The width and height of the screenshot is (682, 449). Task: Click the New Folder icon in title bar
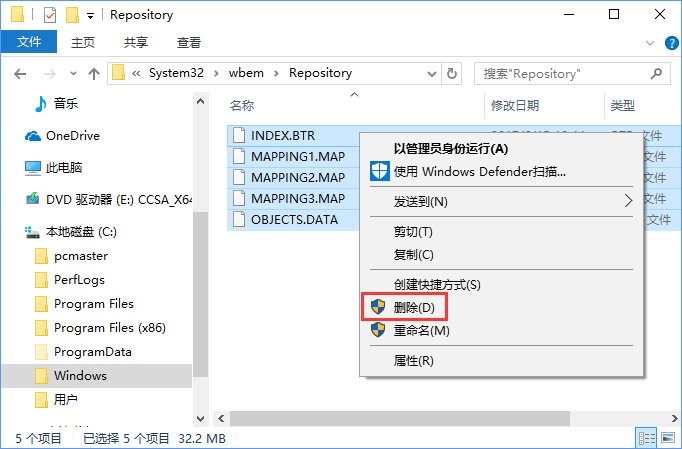71,15
